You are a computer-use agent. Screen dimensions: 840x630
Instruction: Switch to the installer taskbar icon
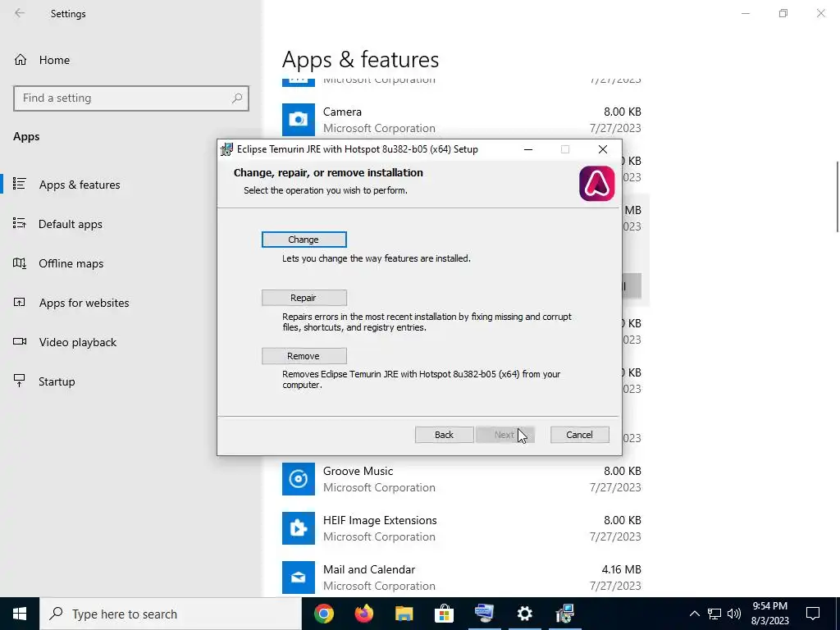[564, 614]
